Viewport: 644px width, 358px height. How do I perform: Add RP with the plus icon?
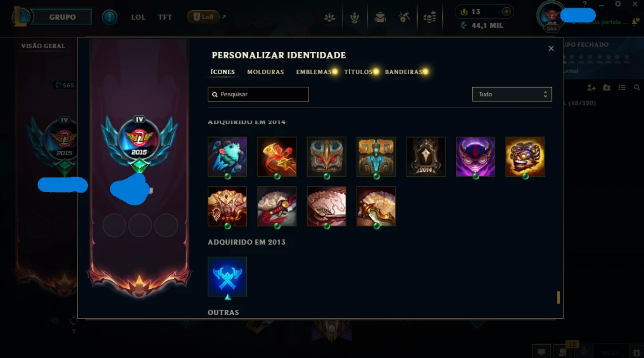pyautogui.click(x=507, y=11)
